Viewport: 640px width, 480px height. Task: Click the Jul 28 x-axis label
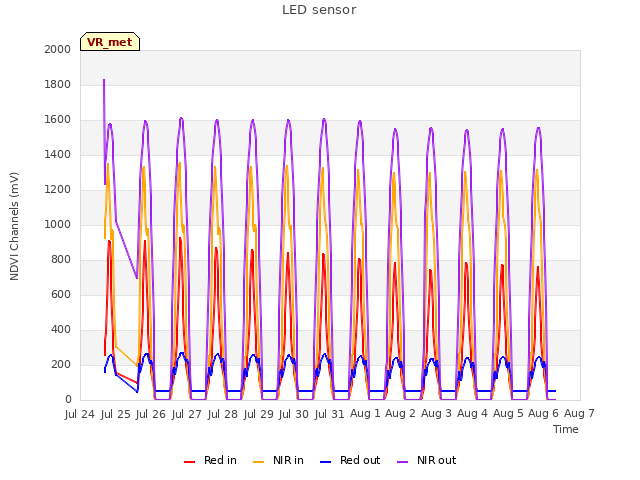[222, 414]
